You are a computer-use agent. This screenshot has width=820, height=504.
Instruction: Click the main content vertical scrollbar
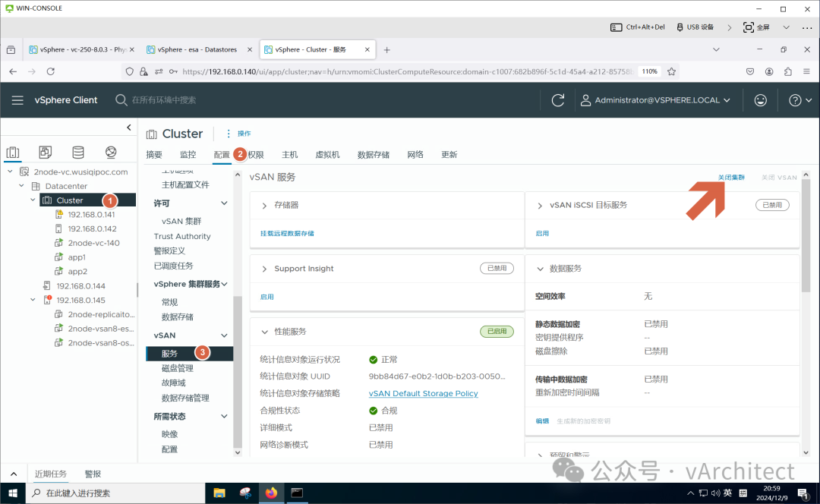[x=806, y=235]
